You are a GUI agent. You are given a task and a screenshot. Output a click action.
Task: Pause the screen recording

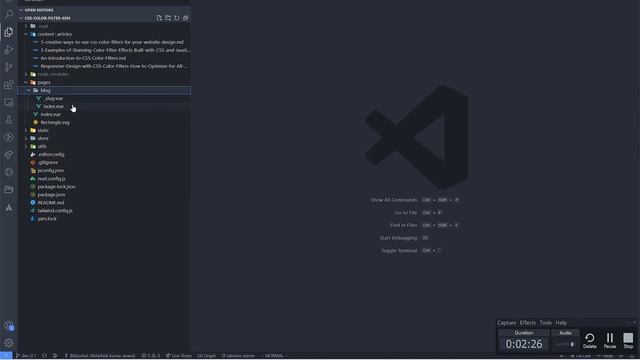(610, 340)
